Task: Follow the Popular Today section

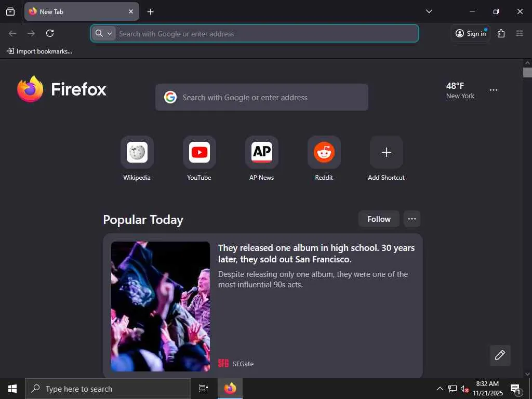Action: pos(379,219)
